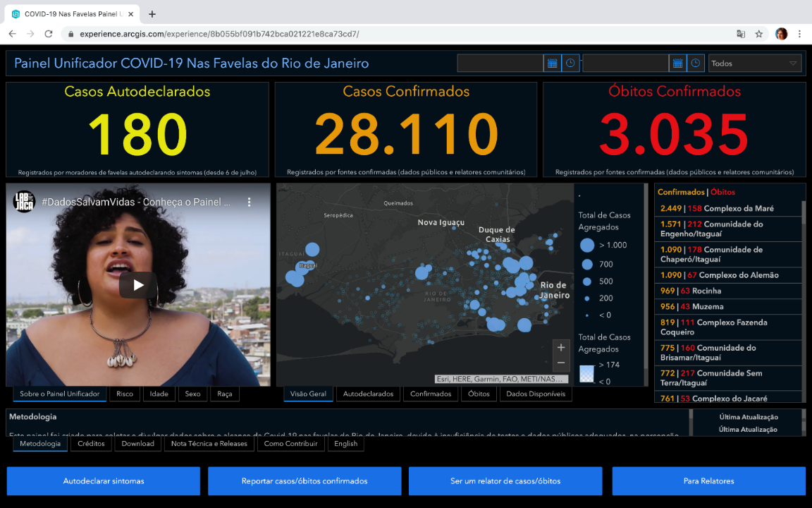The image size is (812, 508).
Task: Go forward in browser history
Action: pyautogui.click(x=30, y=34)
